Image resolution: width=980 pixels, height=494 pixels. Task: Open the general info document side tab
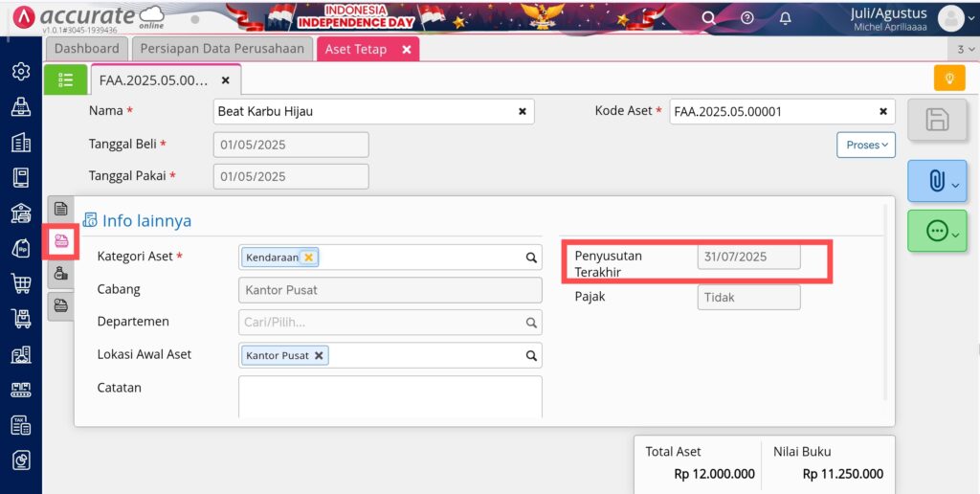60,209
